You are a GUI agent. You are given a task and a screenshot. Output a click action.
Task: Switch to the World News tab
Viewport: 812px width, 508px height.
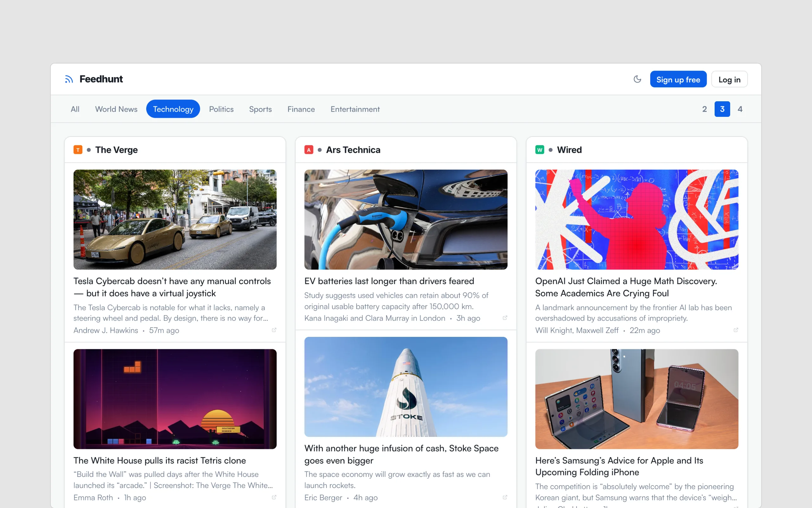coord(116,109)
